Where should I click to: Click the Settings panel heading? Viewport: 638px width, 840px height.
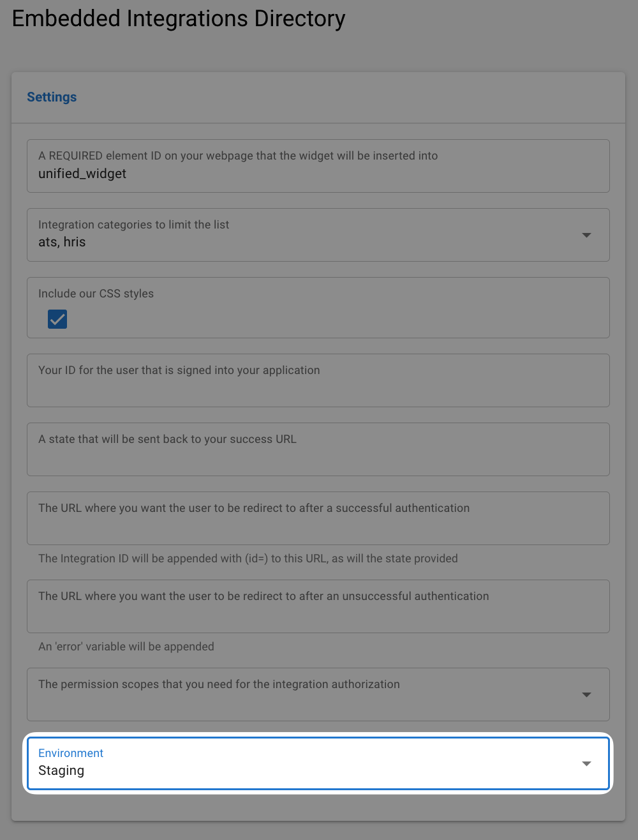tap(52, 97)
